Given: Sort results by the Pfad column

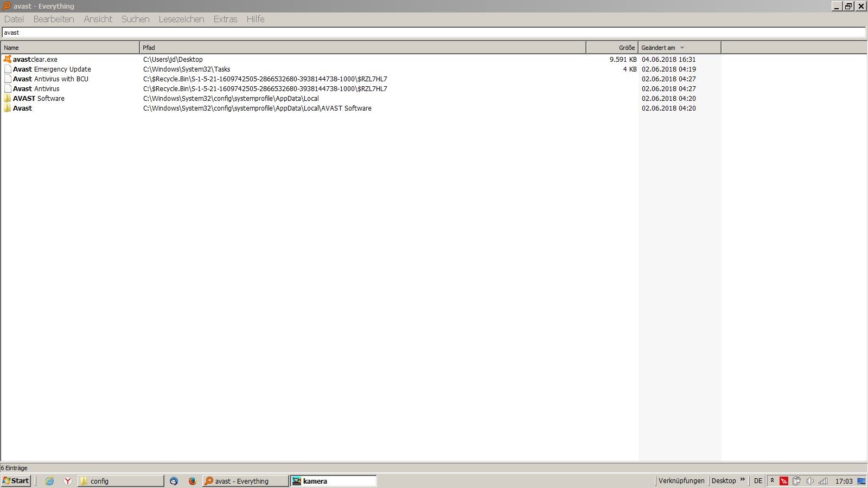Looking at the screenshot, I should (362, 48).
